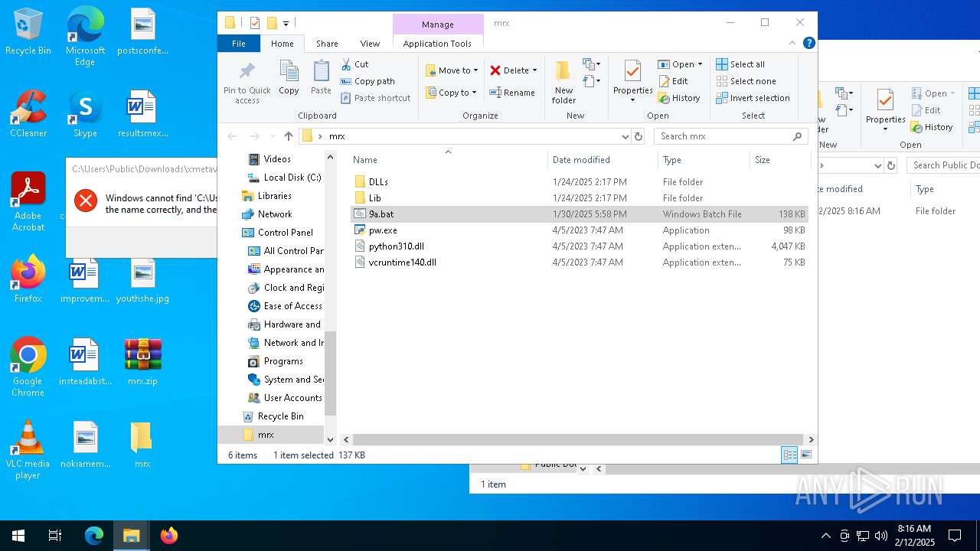Screen dimensions: 980x551
Task: Click Copy path in the ribbon
Action: [x=367, y=81]
